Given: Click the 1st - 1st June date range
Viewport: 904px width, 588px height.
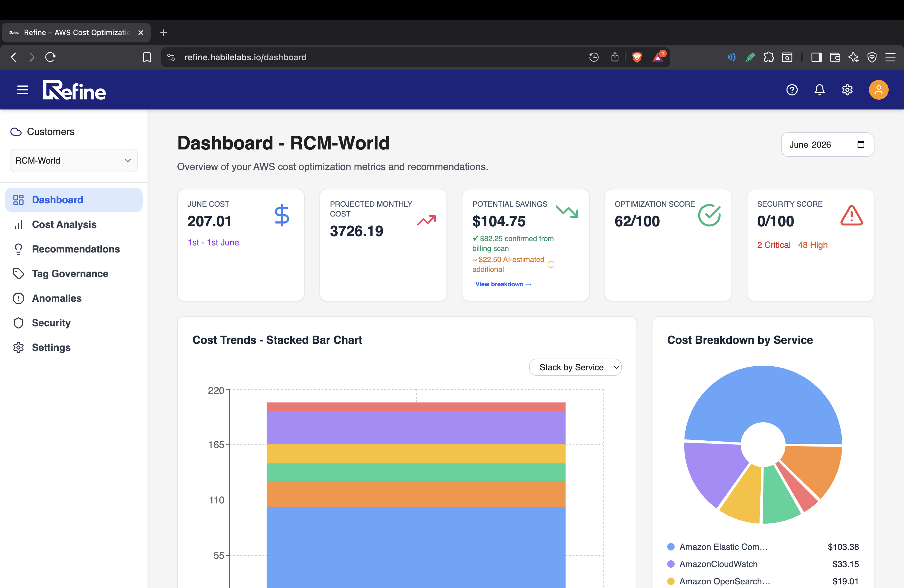Looking at the screenshot, I should coord(213,242).
